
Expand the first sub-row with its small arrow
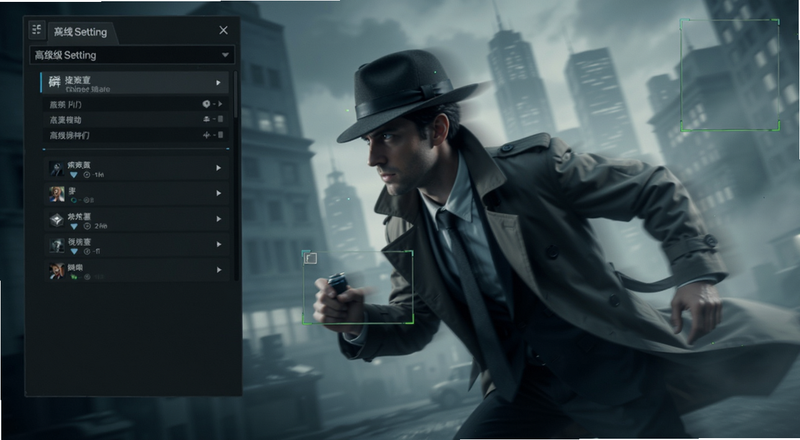point(220,104)
